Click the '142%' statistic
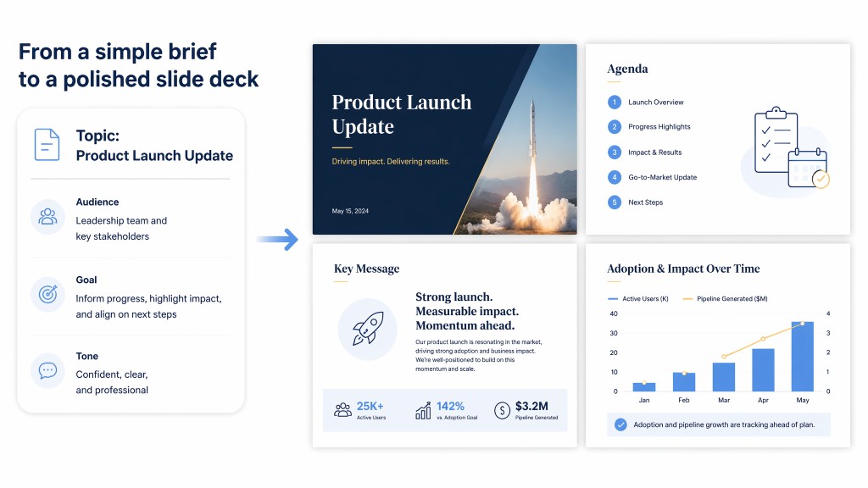868x488 pixels. click(450, 406)
